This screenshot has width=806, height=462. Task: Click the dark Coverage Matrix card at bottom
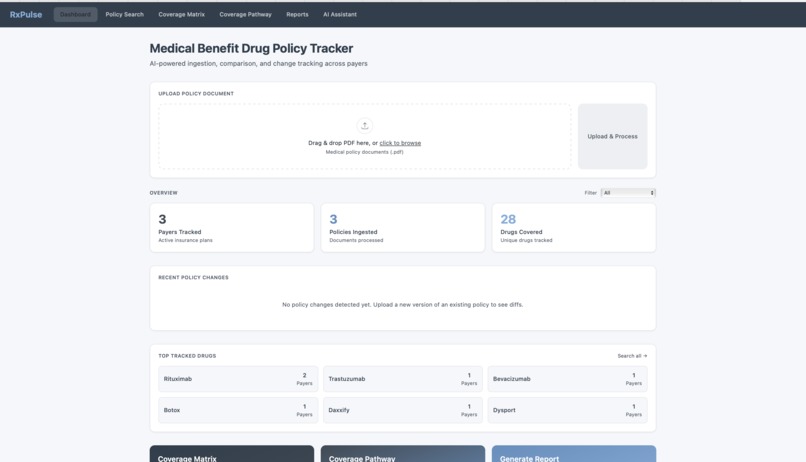[x=232, y=454]
